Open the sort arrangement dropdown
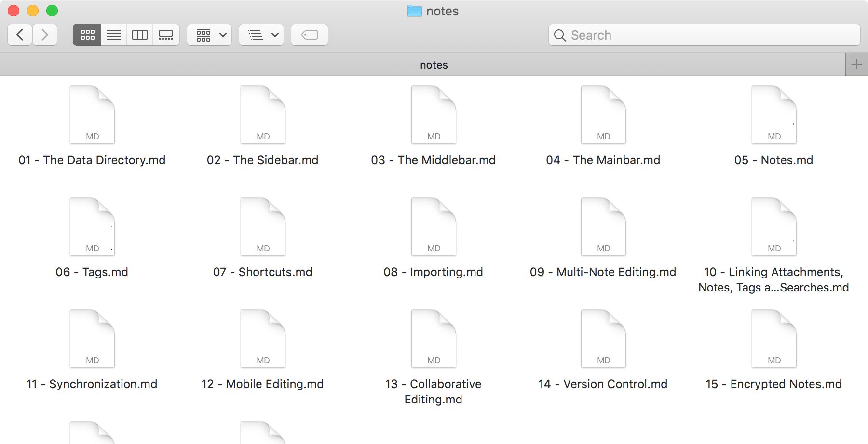This screenshot has width=868, height=444. pos(261,34)
